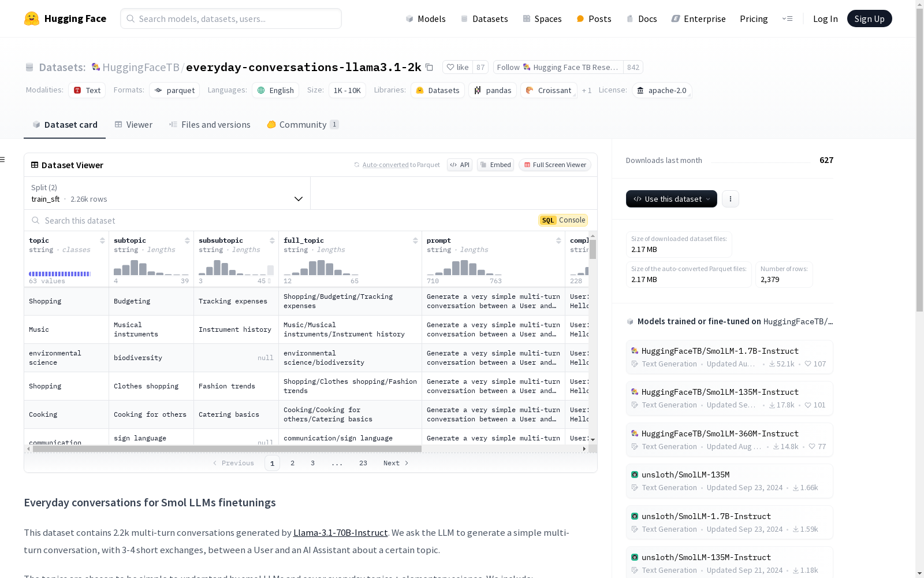Open Models in top navigation
Image resolution: width=924 pixels, height=578 pixels.
click(x=426, y=18)
